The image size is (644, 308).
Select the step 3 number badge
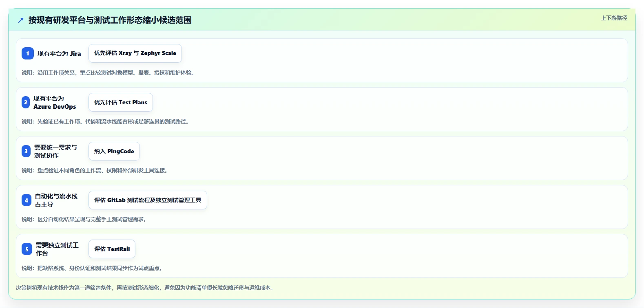(26, 151)
